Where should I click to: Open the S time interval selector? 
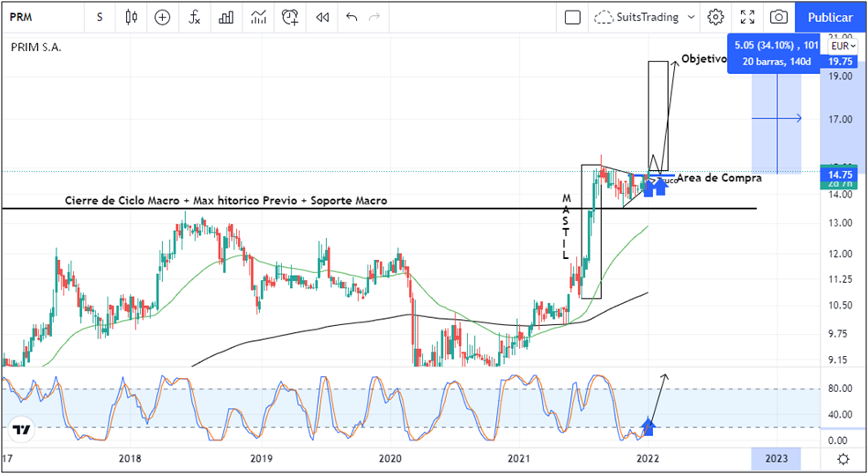pos(100,17)
